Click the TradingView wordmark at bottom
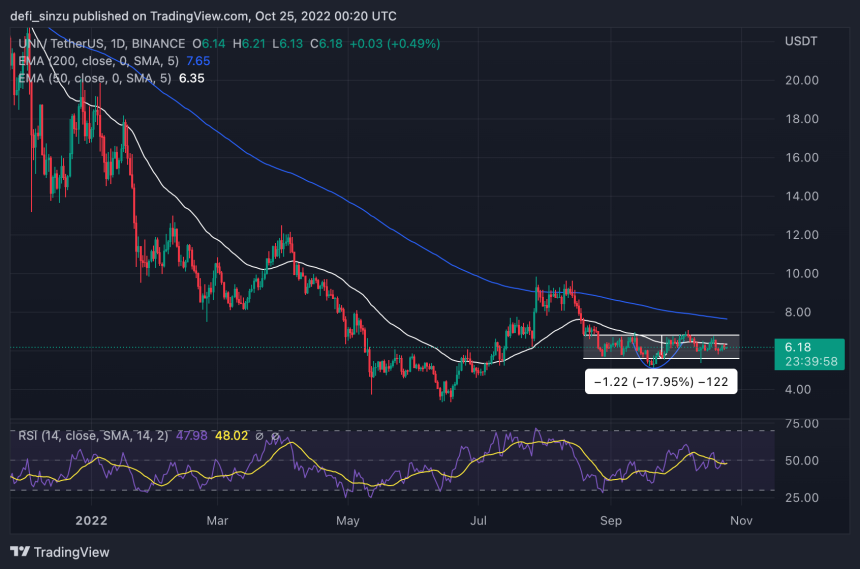This screenshot has height=569, width=860. pyautogui.click(x=71, y=552)
